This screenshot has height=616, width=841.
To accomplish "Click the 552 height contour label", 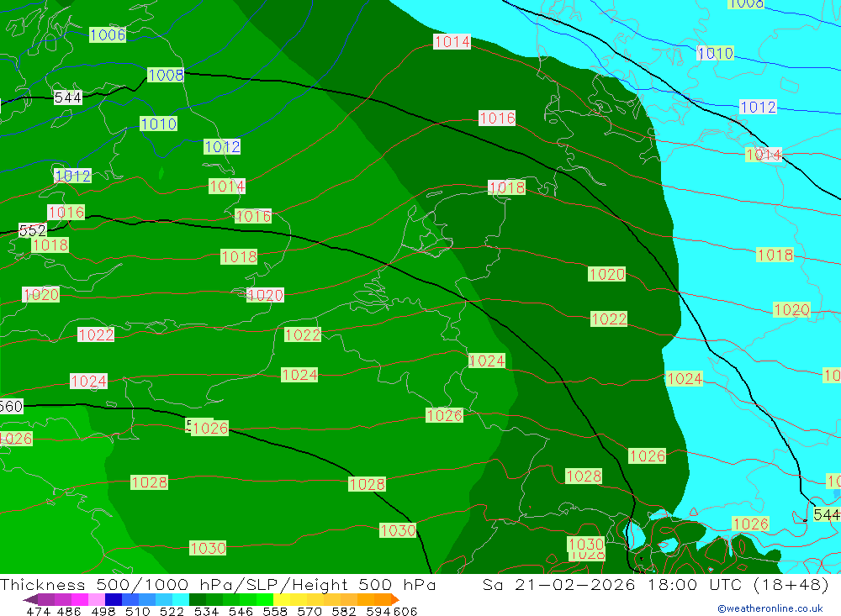I will click(33, 230).
